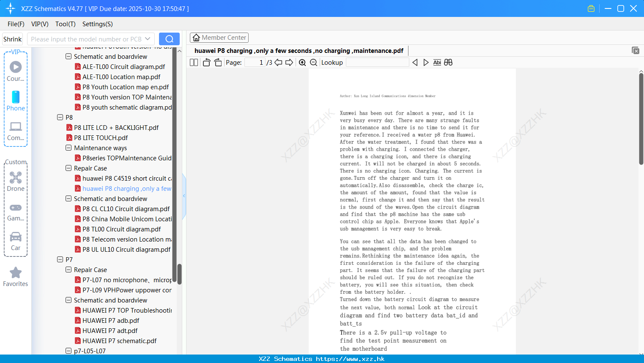
Task: Click the blue search button
Action: [x=169, y=39]
